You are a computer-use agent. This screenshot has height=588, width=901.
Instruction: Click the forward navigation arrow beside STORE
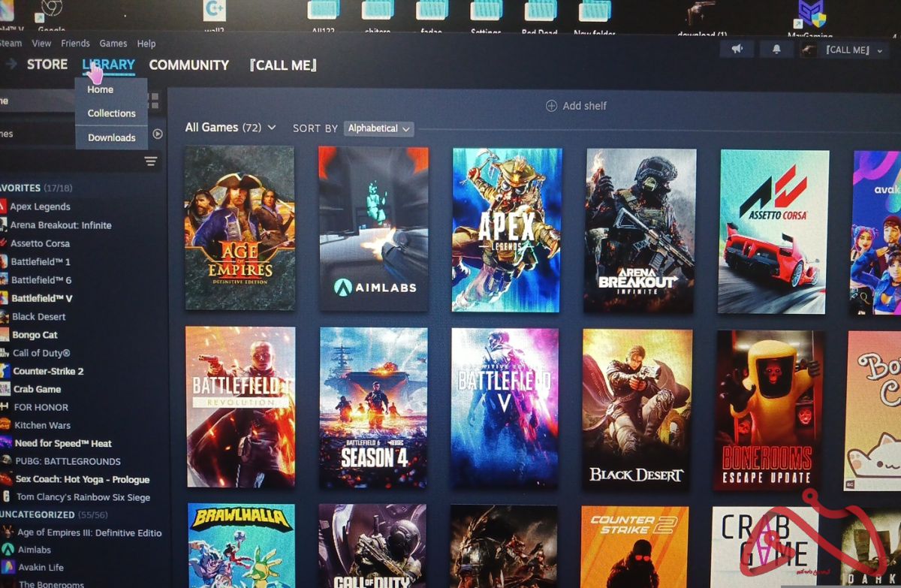[12, 65]
